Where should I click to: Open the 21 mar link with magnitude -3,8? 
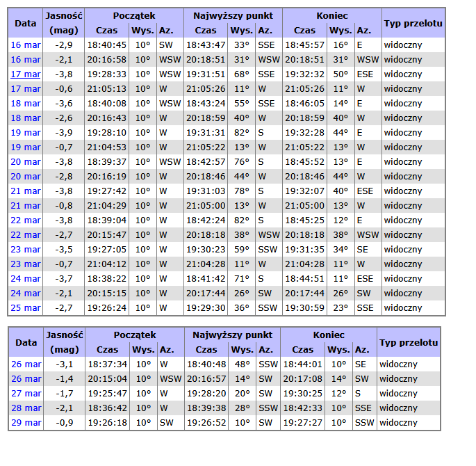pos(26,191)
